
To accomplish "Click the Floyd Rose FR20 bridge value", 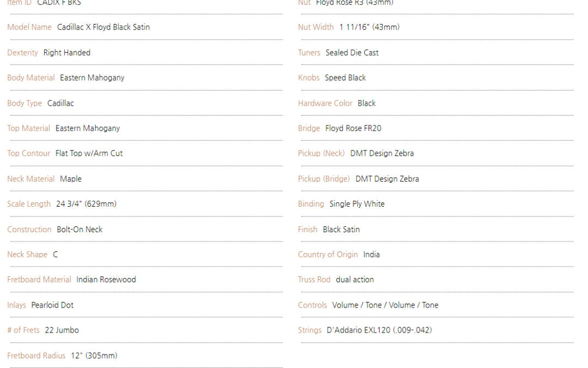I will [353, 129].
